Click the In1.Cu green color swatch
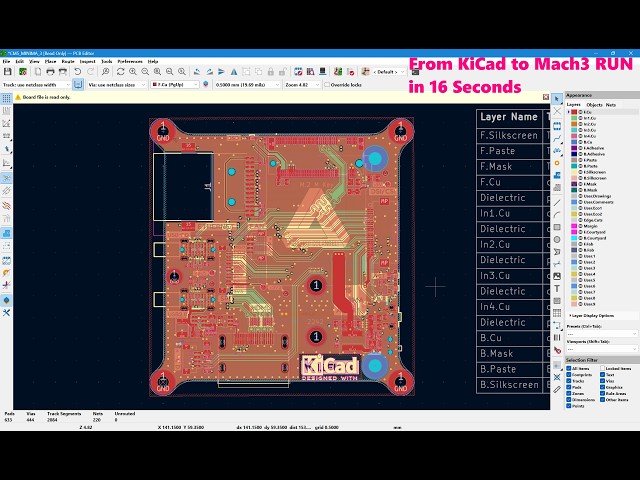 [x=574, y=118]
